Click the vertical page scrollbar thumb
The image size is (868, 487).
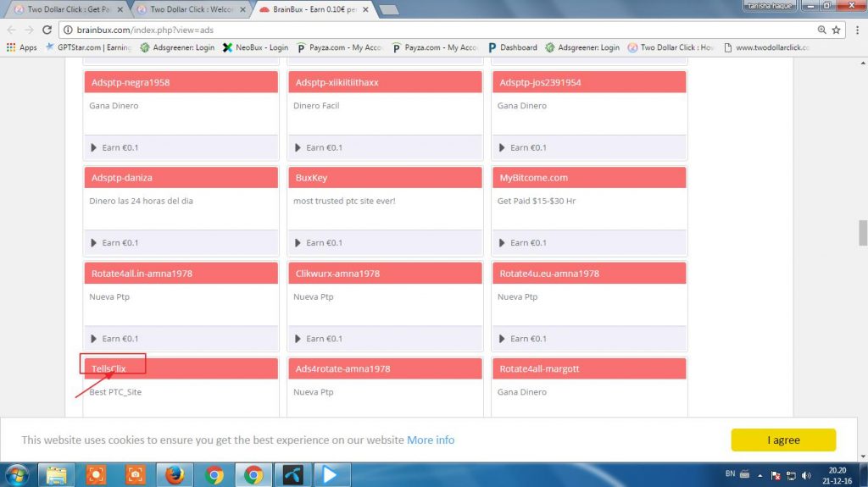(x=862, y=232)
